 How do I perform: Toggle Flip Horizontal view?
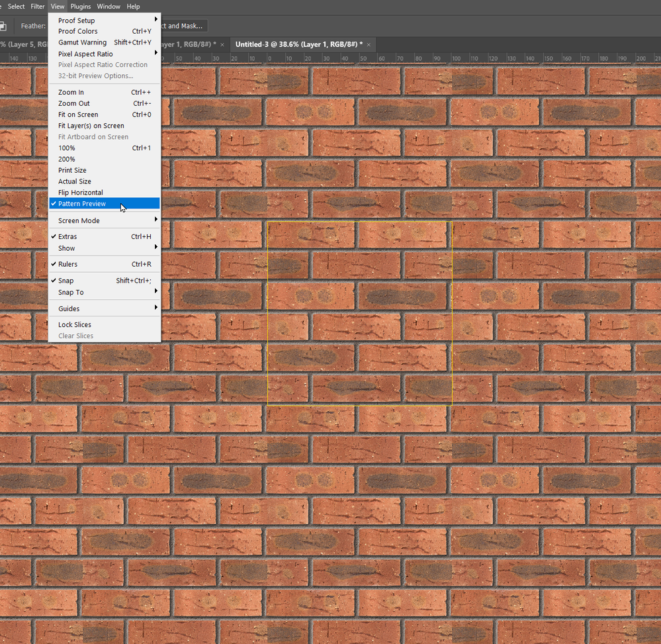[105, 193]
